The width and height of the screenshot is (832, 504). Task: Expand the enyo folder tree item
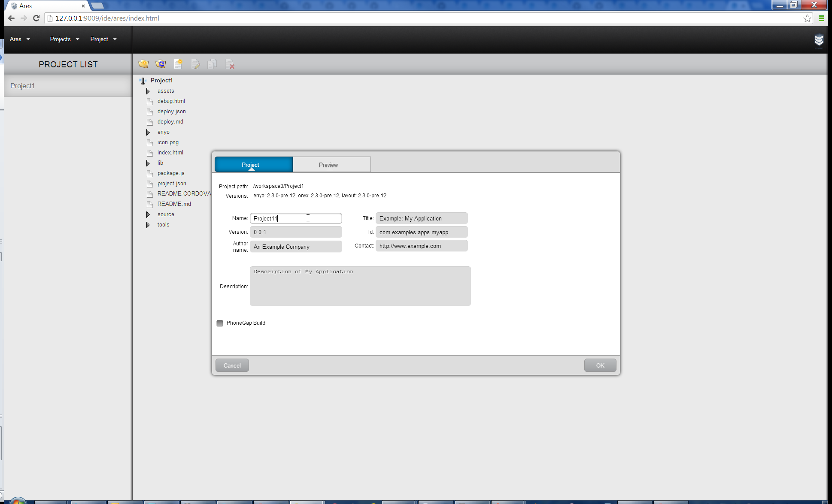pos(148,132)
